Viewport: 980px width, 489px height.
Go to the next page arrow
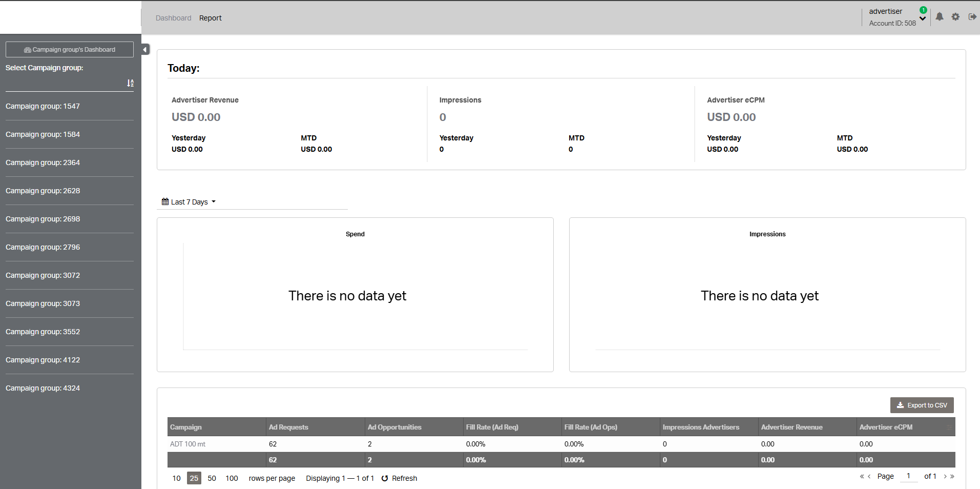[x=945, y=476]
